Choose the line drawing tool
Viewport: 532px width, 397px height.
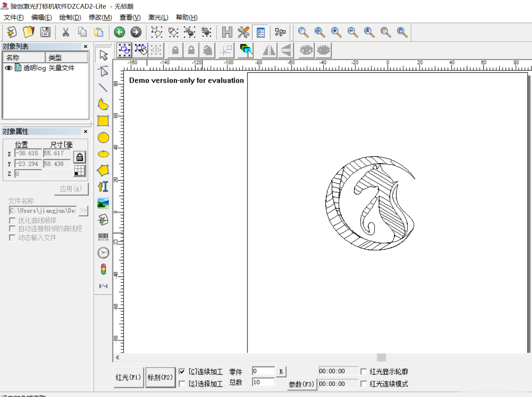pyautogui.click(x=103, y=88)
